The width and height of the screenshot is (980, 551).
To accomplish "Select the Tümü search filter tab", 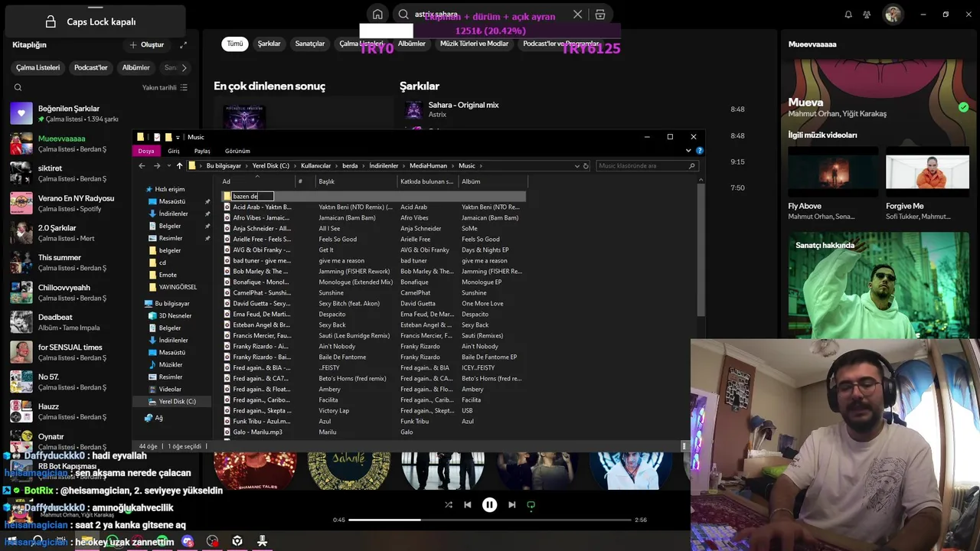I will [x=235, y=44].
